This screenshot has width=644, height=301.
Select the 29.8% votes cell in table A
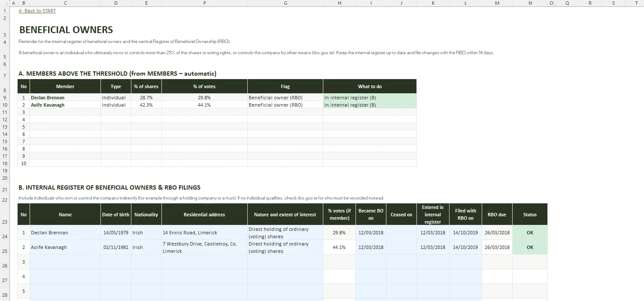pos(204,98)
